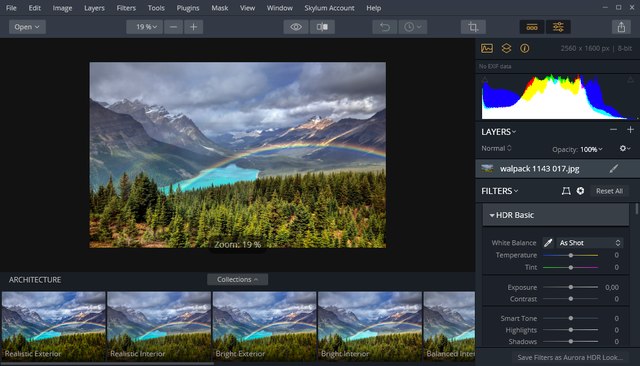Open the Collections presets dropdown
This screenshot has width=640, height=366.
(238, 279)
